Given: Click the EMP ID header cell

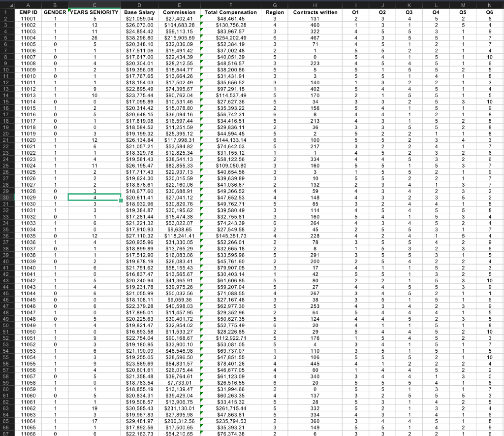Looking at the screenshot, I should point(28,12).
